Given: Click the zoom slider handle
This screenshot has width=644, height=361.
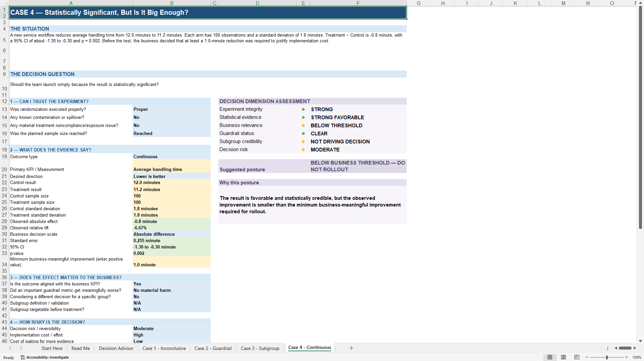Looking at the screenshot, I should [607, 357].
